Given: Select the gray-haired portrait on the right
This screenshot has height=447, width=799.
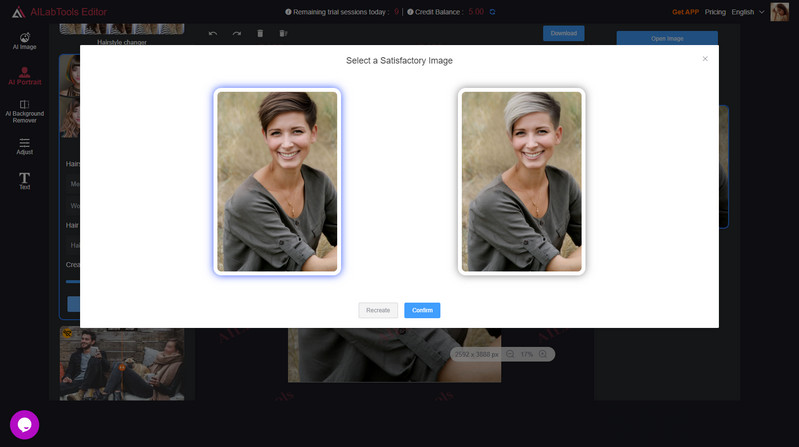Looking at the screenshot, I should 521,181.
